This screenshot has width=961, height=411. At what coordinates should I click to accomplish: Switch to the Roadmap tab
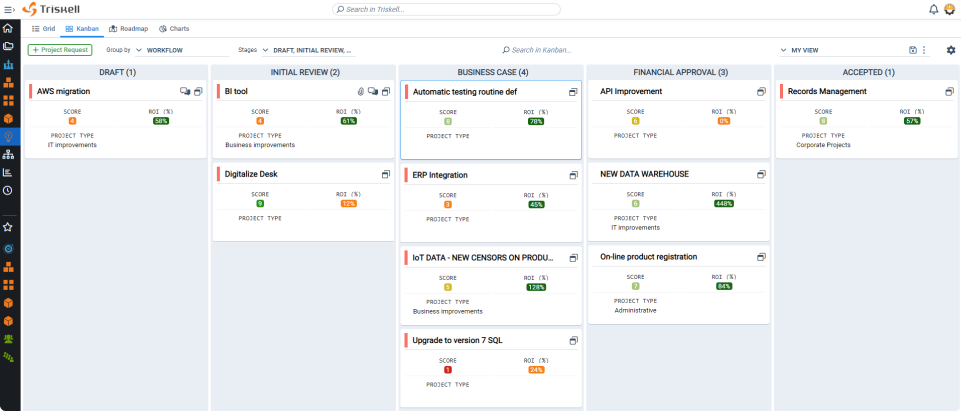(128, 29)
